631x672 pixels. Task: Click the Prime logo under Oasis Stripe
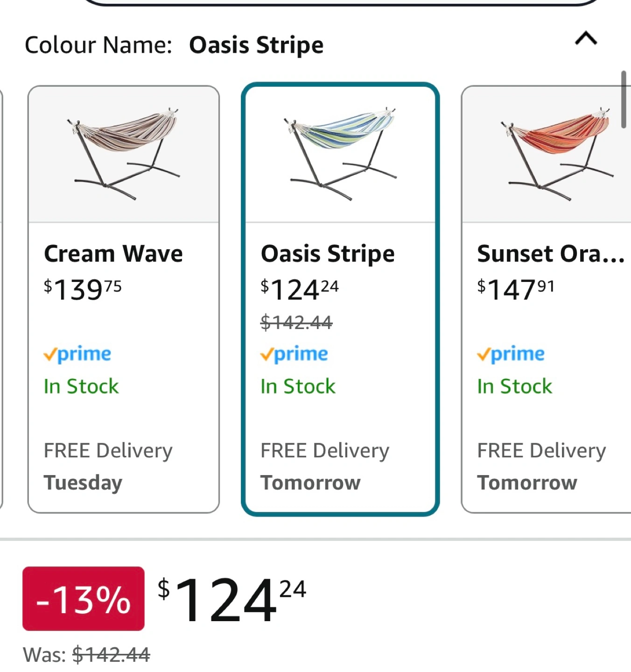coord(294,354)
